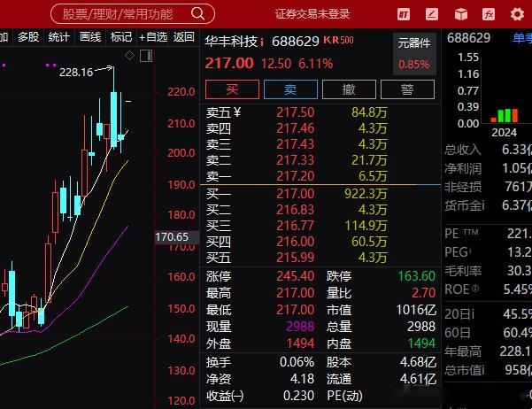Click 返回 to go back
This screenshot has width=532, height=409.
pyautogui.click(x=184, y=36)
